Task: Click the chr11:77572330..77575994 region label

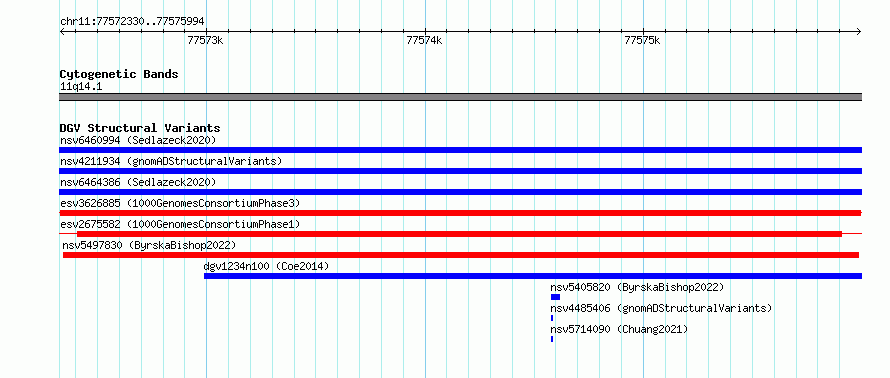Action: (x=132, y=22)
